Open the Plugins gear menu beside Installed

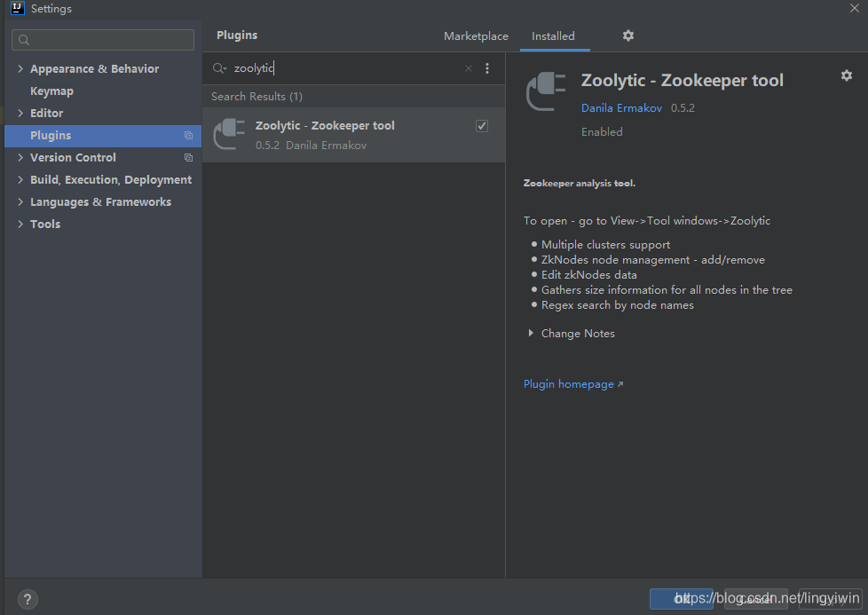click(627, 35)
